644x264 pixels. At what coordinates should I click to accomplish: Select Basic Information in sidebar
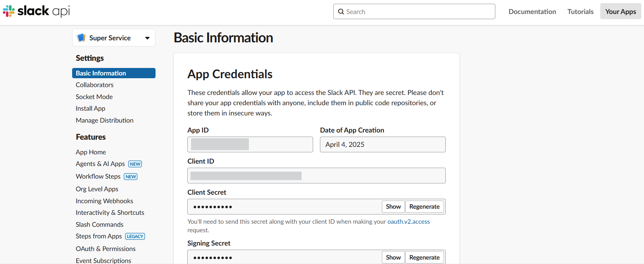tap(114, 73)
